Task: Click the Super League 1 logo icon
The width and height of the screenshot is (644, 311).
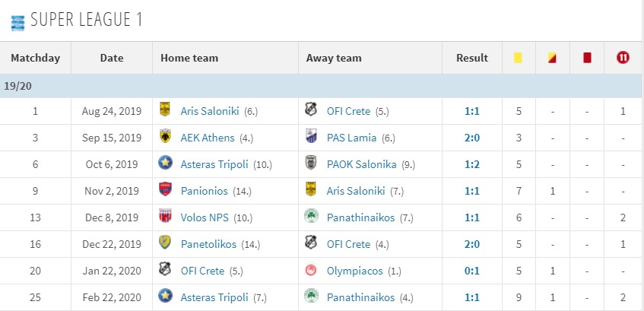Action: click(x=17, y=23)
